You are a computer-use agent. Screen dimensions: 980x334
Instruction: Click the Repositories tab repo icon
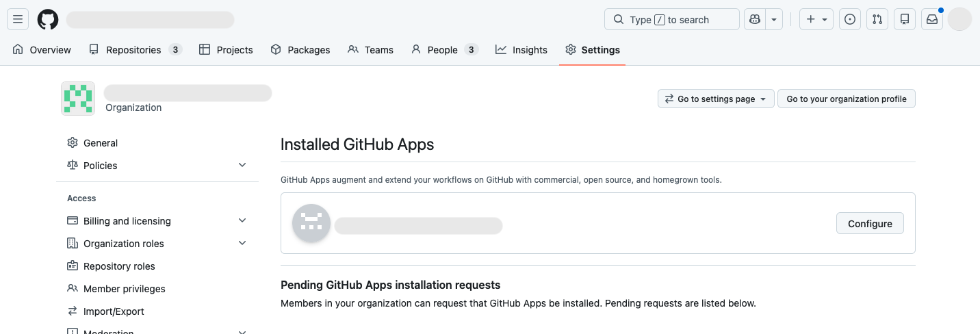(x=94, y=49)
